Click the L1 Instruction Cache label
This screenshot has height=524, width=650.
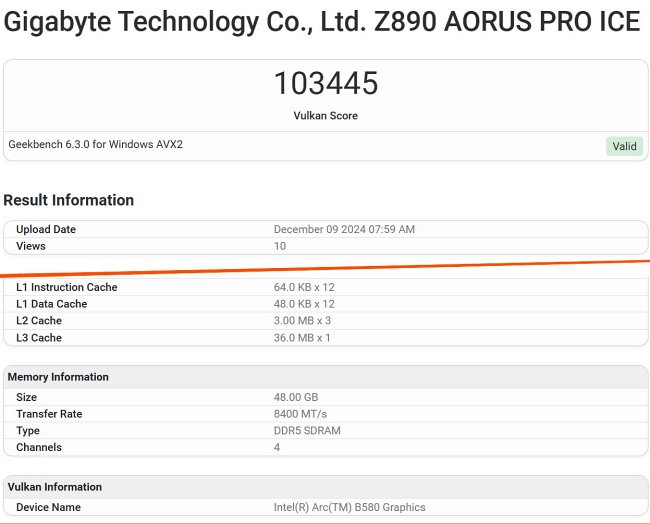[x=67, y=287]
